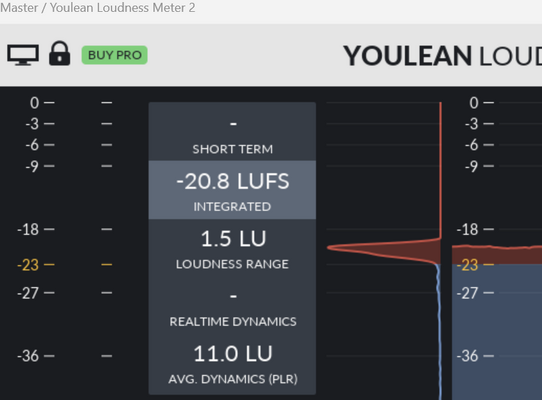This screenshot has height=400, width=542.
Task: Click the yellow -23 target label on graph scale
Action: 475,265
